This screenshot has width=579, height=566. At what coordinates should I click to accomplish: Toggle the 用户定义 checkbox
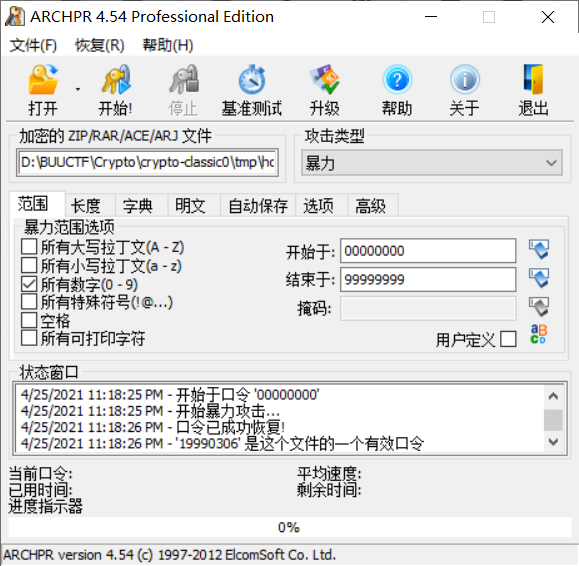(x=508, y=339)
